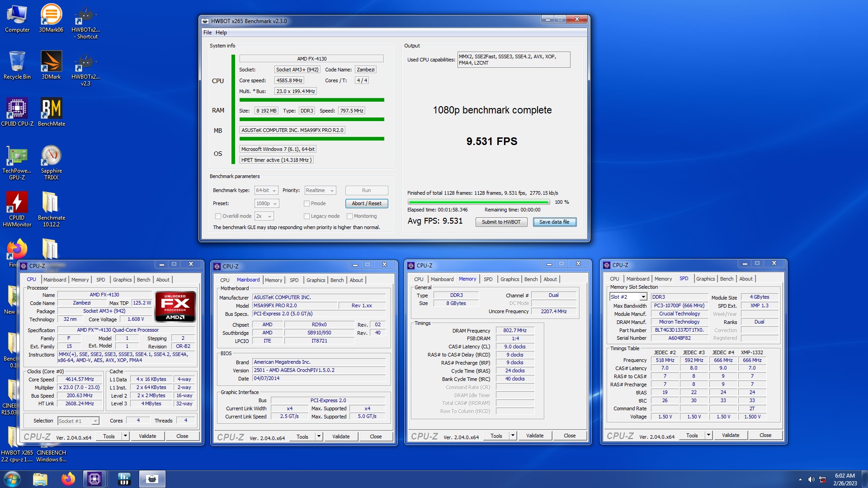Viewport: 868px width, 488px height.
Task: Launch 3DMark desktop icon
Action: point(51,66)
